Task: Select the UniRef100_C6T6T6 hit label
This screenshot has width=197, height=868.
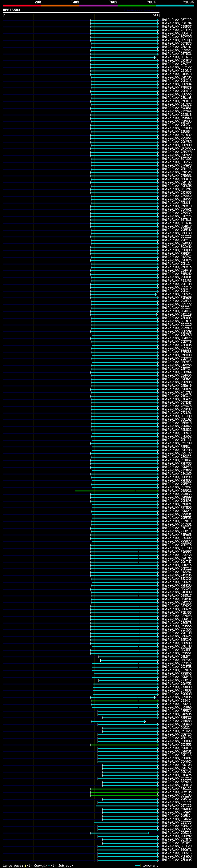Action: [177, 57]
